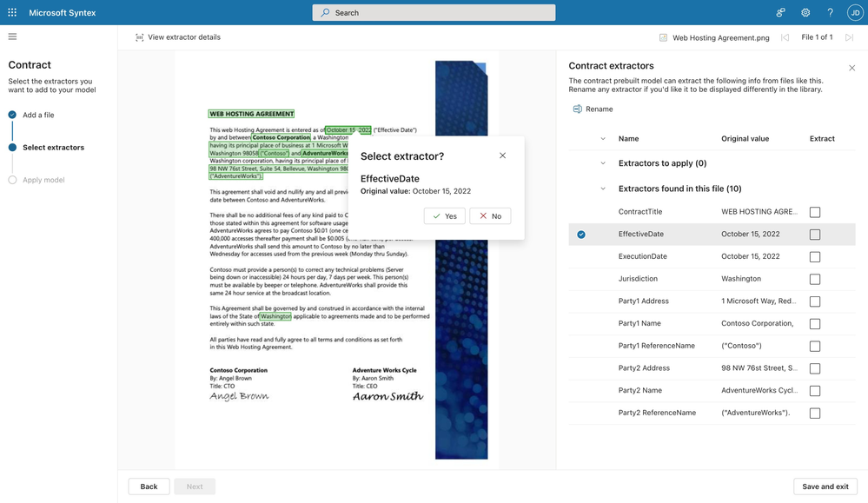Image resolution: width=868 pixels, height=503 pixels.
Task: Click the Rename icon
Action: (578, 109)
